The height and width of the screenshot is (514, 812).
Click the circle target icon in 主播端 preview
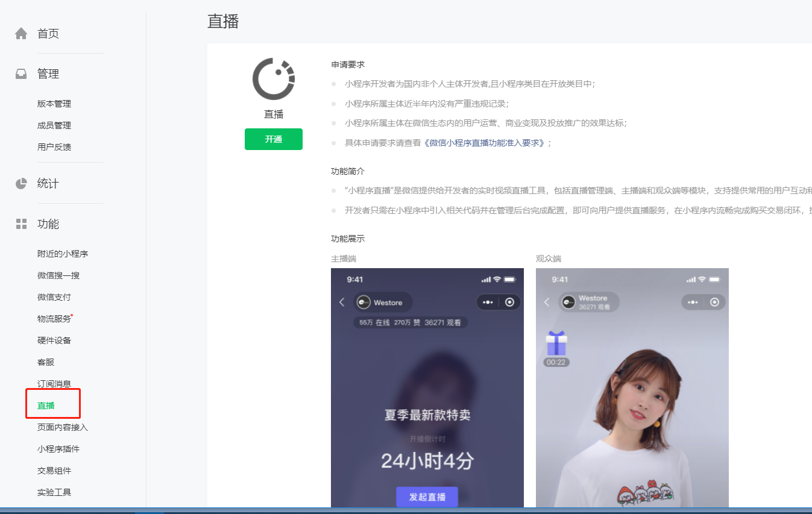(x=510, y=302)
